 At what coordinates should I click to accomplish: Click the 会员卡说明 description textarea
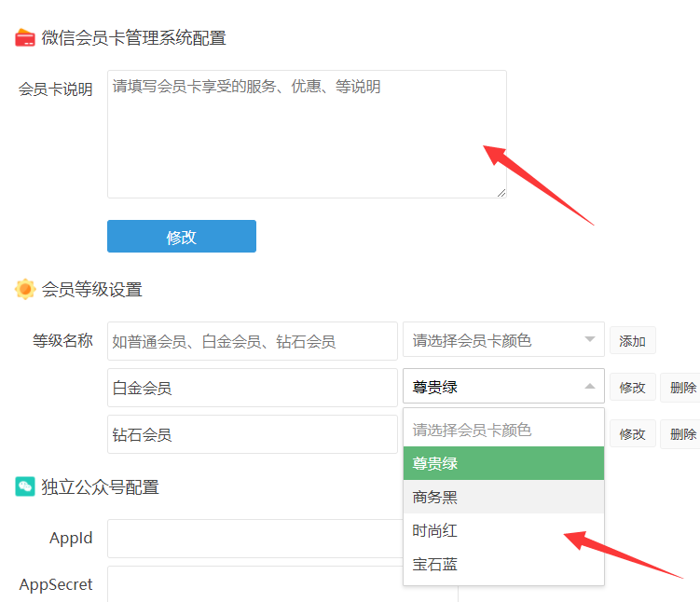click(x=307, y=134)
